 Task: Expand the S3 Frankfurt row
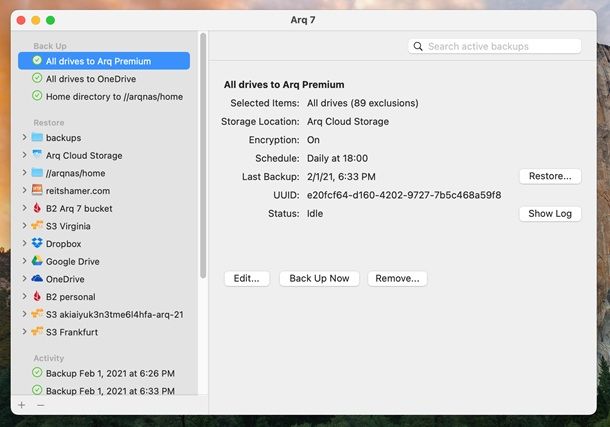coord(24,332)
